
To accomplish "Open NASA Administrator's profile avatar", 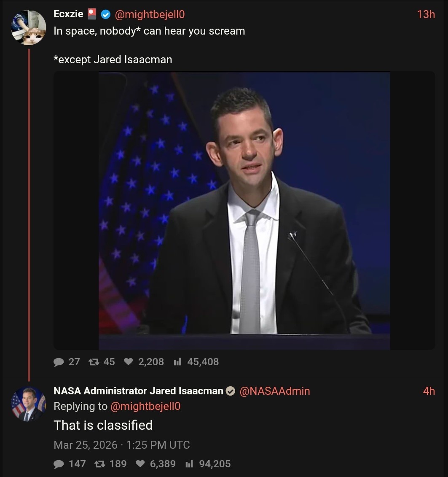I will tap(29, 404).
